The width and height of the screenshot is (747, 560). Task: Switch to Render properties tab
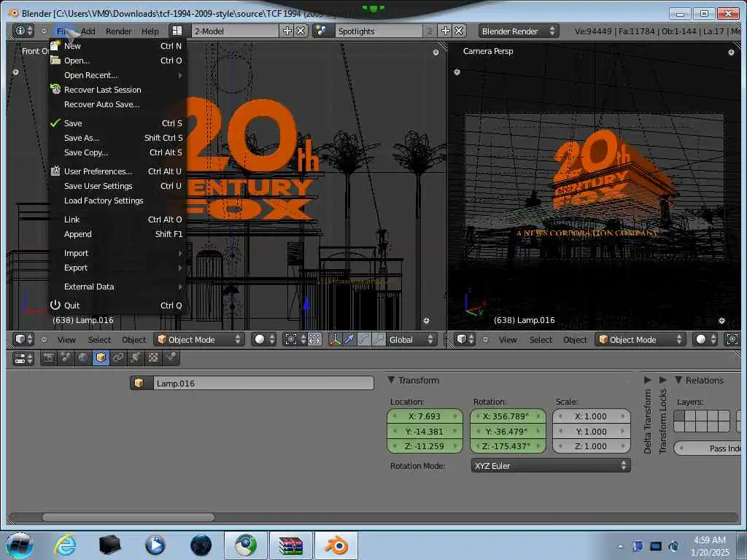coord(49,357)
